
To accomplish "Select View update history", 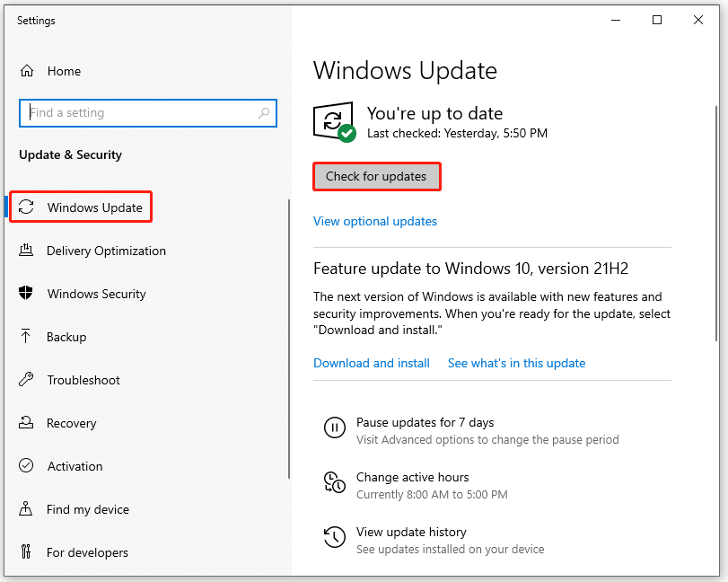I will [410, 532].
